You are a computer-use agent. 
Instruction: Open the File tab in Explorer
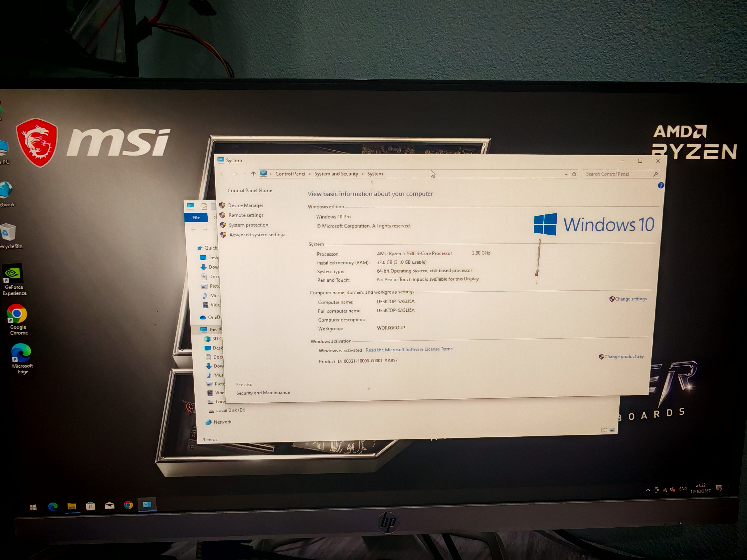196,218
